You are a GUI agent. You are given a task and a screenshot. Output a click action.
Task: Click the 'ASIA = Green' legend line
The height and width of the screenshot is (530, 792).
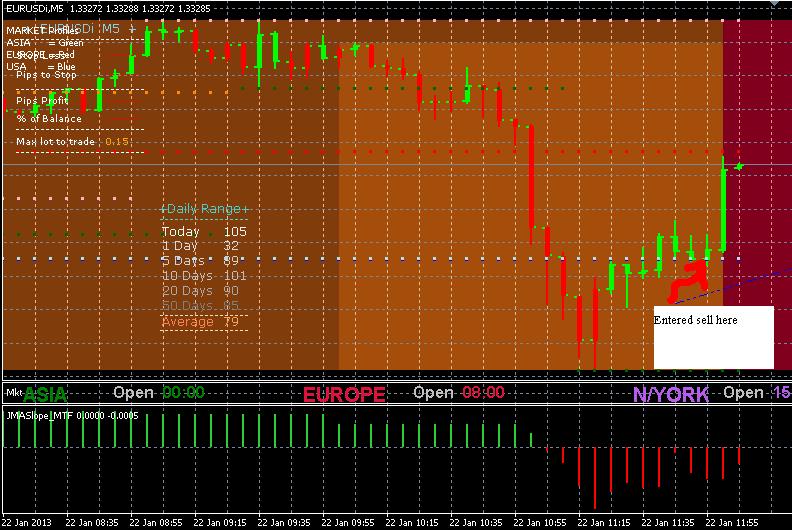pos(45,42)
